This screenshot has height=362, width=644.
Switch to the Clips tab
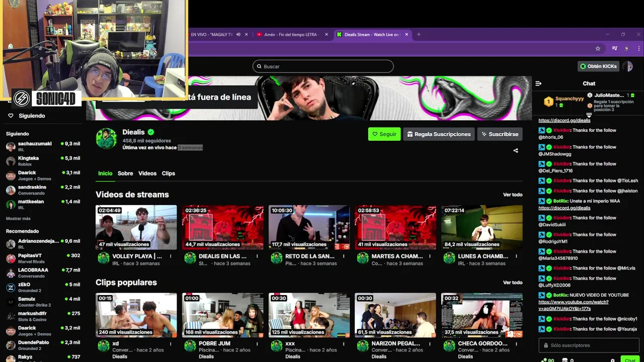click(169, 173)
